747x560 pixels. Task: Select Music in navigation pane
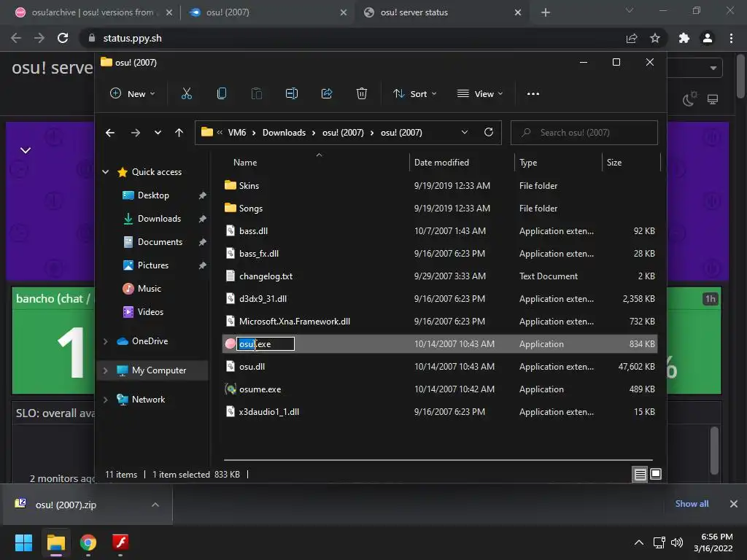tap(149, 289)
